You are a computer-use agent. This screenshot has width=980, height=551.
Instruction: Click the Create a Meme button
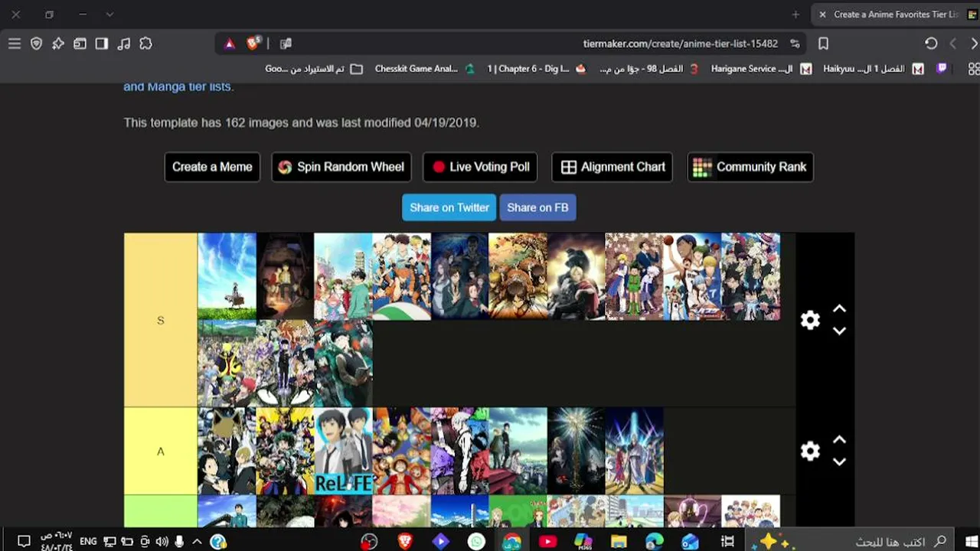(212, 167)
